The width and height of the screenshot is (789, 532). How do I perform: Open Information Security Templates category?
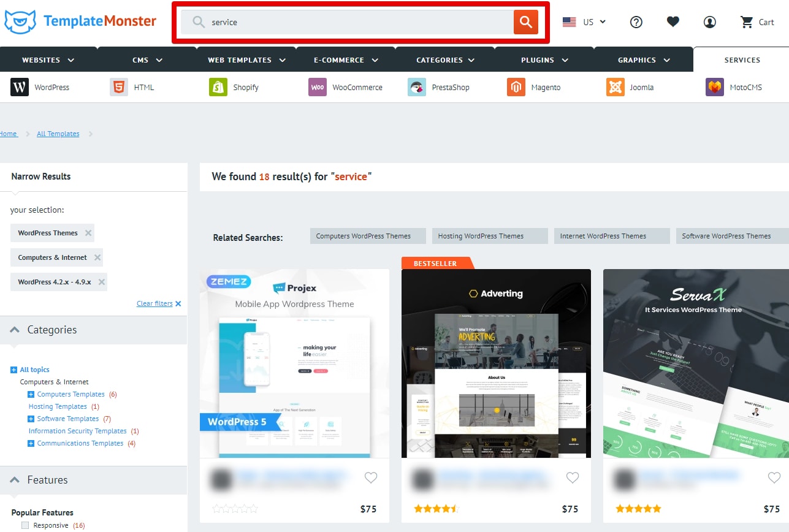click(x=78, y=431)
